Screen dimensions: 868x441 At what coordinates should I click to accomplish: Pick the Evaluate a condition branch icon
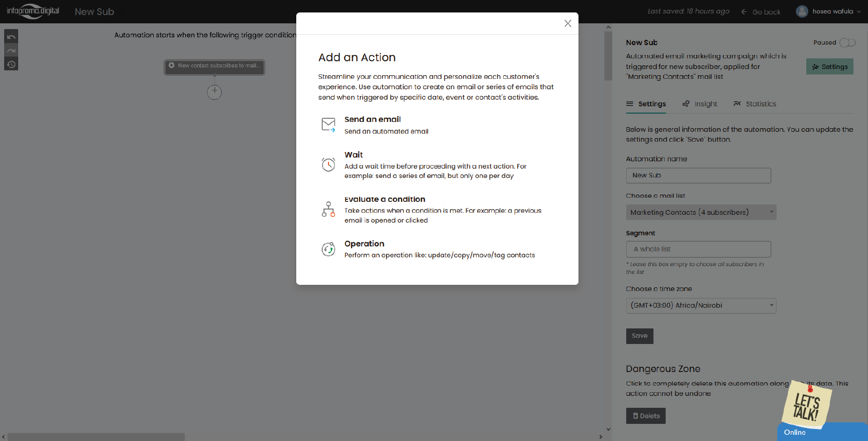pos(328,209)
